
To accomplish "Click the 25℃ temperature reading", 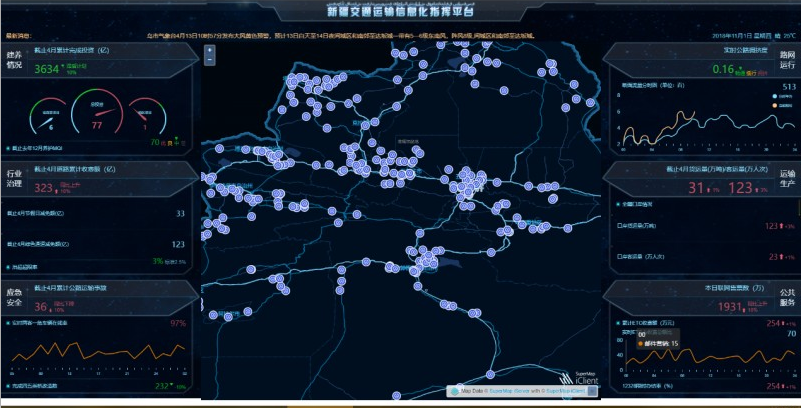I will pos(790,36).
